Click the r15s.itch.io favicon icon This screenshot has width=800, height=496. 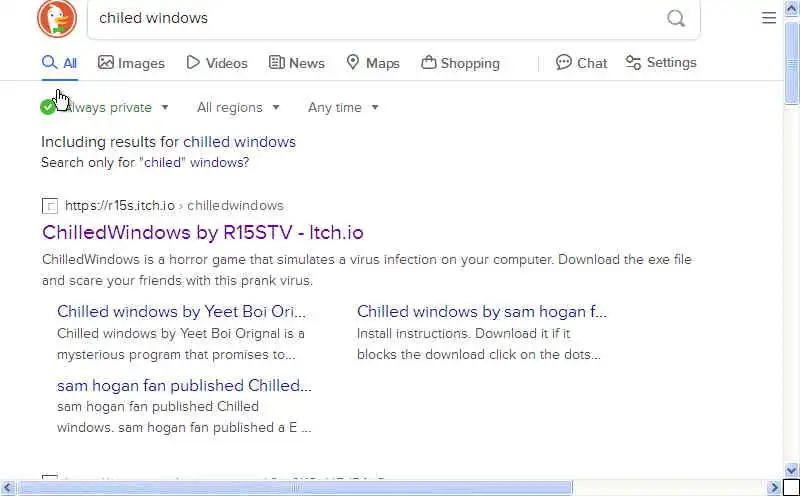(x=49, y=206)
